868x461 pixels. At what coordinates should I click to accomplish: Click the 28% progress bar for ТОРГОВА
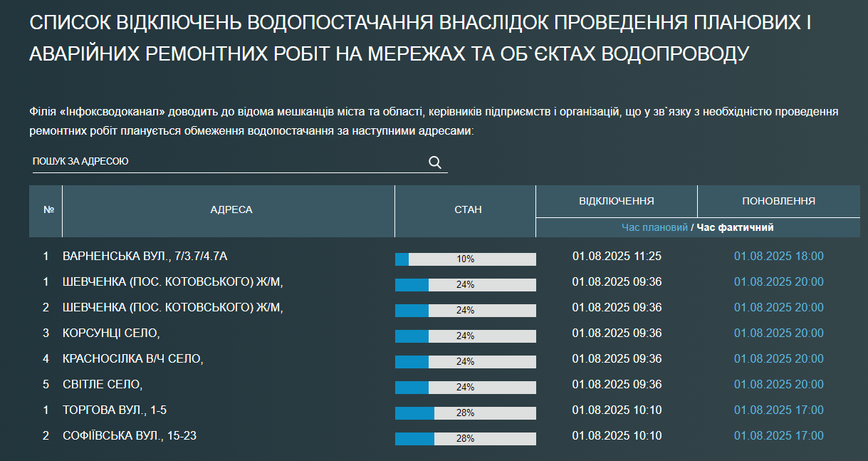465,413
